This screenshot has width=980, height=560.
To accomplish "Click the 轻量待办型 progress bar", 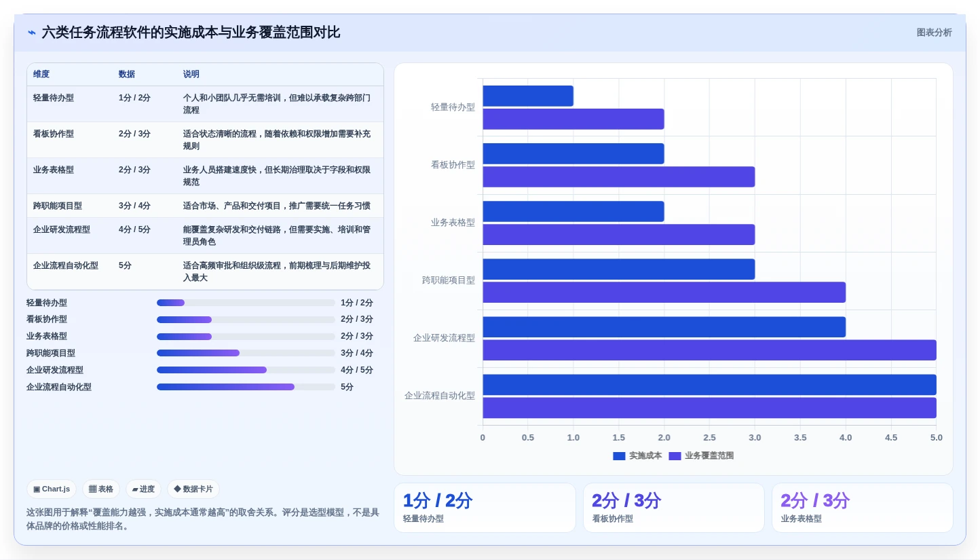I will (x=246, y=303).
